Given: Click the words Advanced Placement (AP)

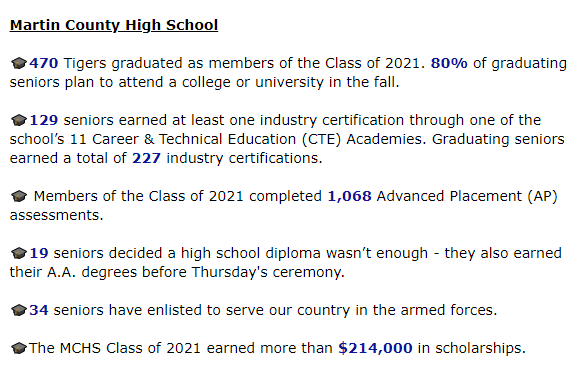Looking at the screenshot, I should (467, 196).
